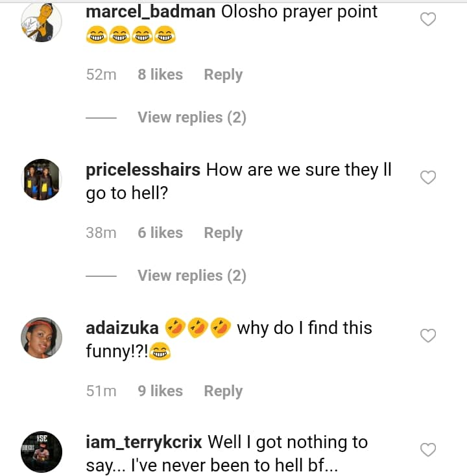
Task: Like marcel_badman's comment with heart icon
Action: click(x=428, y=19)
